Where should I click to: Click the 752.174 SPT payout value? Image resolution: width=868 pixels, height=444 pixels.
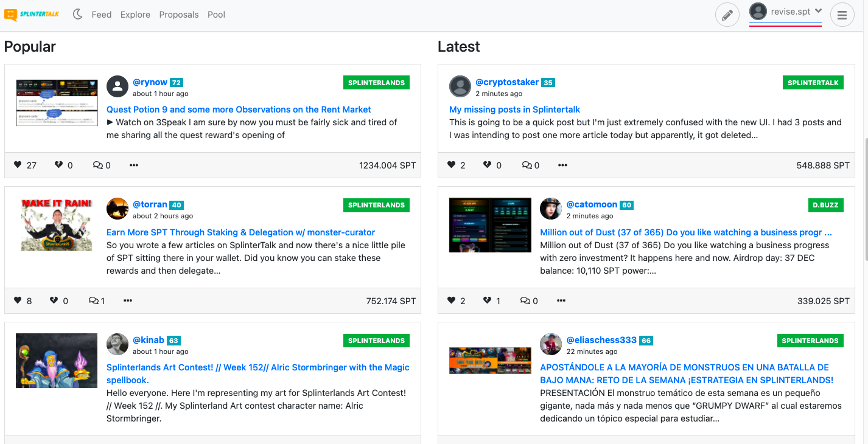pos(391,300)
